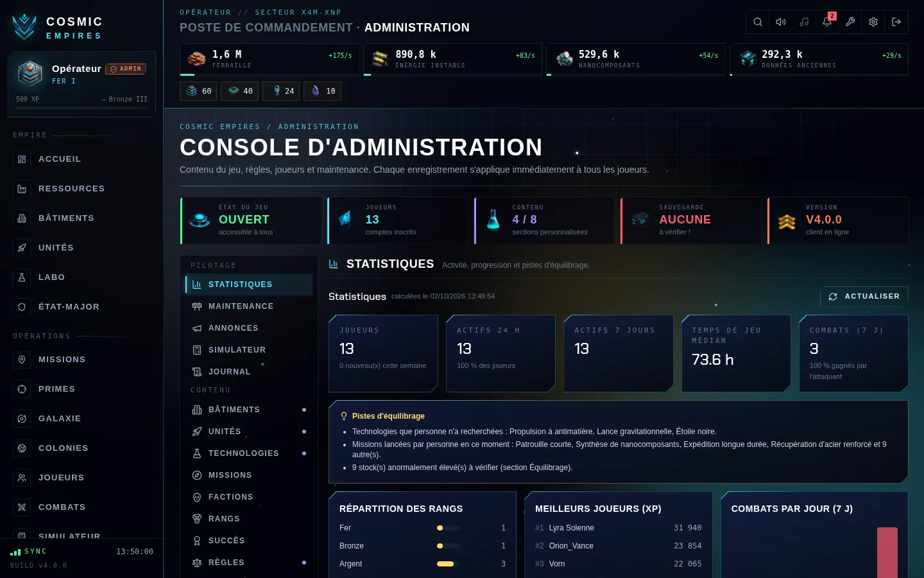Click the Actifs 24 h stat card
This screenshot has height=578, width=924.
pos(501,353)
